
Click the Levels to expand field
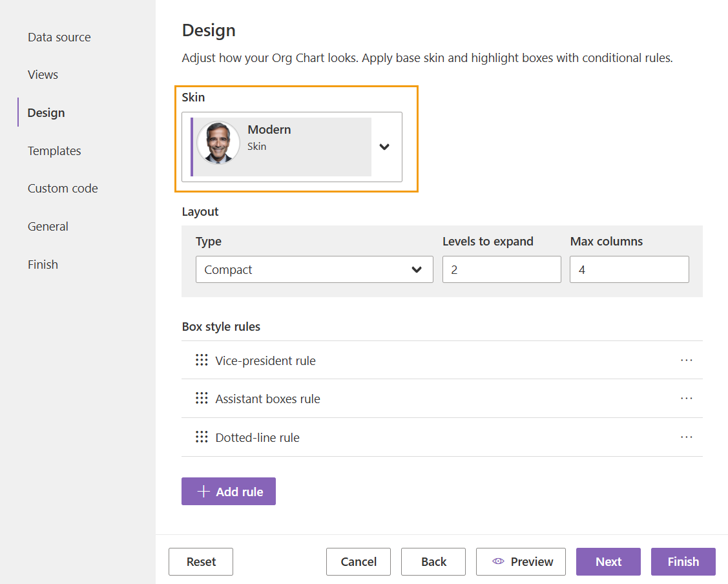pyautogui.click(x=501, y=269)
